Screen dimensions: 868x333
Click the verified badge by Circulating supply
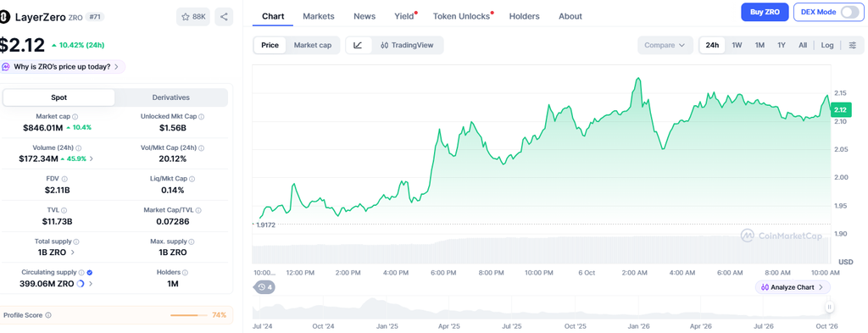(x=90, y=273)
